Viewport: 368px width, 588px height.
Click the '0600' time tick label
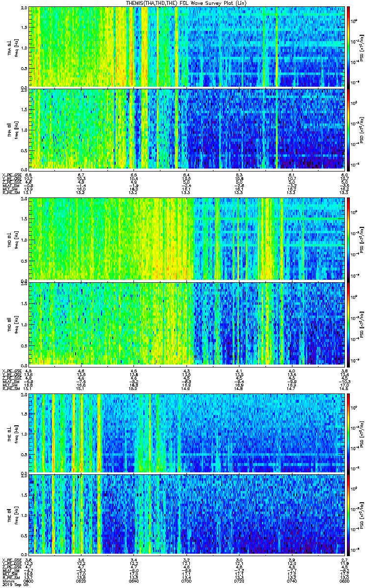pos(28,581)
